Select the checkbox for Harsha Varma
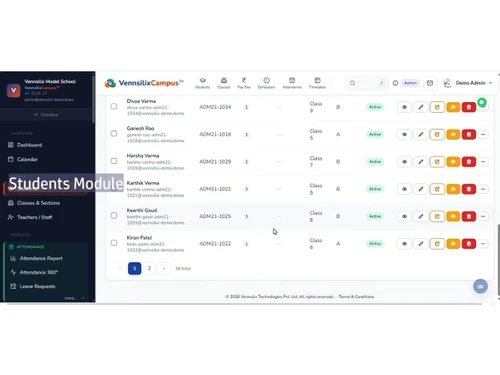 click(114, 161)
